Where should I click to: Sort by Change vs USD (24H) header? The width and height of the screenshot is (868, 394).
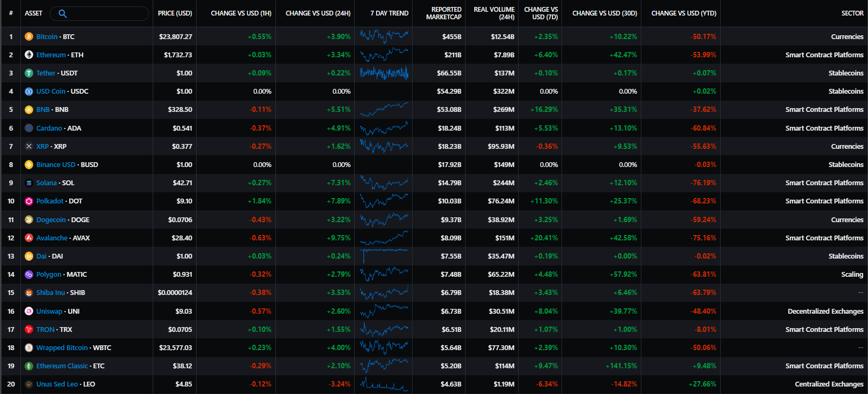[318, 13]
